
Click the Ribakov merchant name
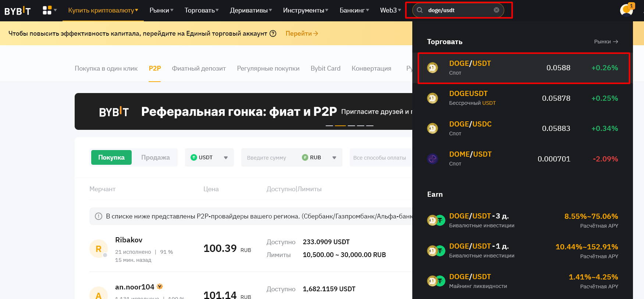(129, 240)
